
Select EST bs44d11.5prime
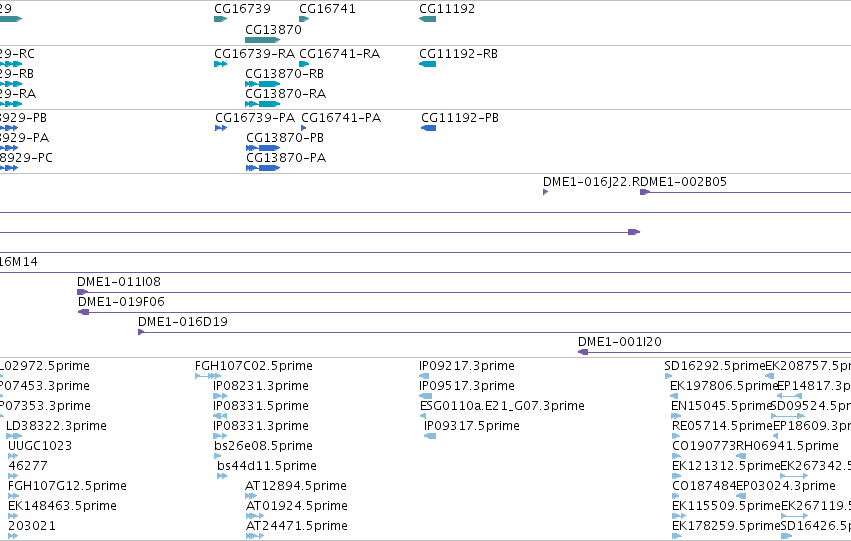[267, 466]
